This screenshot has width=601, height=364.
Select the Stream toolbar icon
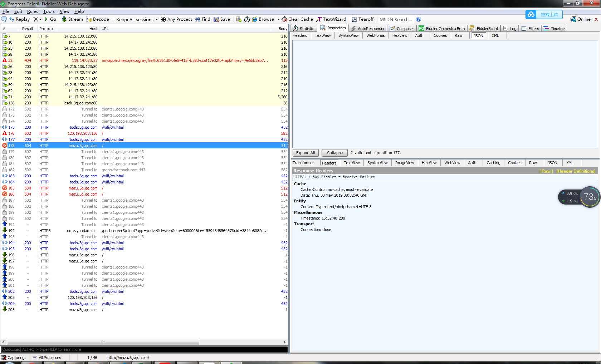point(72,19)
